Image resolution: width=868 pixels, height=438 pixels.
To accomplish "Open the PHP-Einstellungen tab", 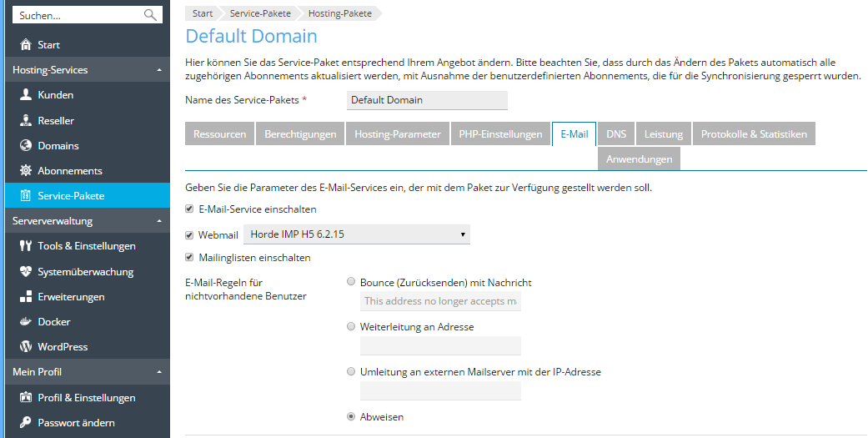I will coord(500,134).
